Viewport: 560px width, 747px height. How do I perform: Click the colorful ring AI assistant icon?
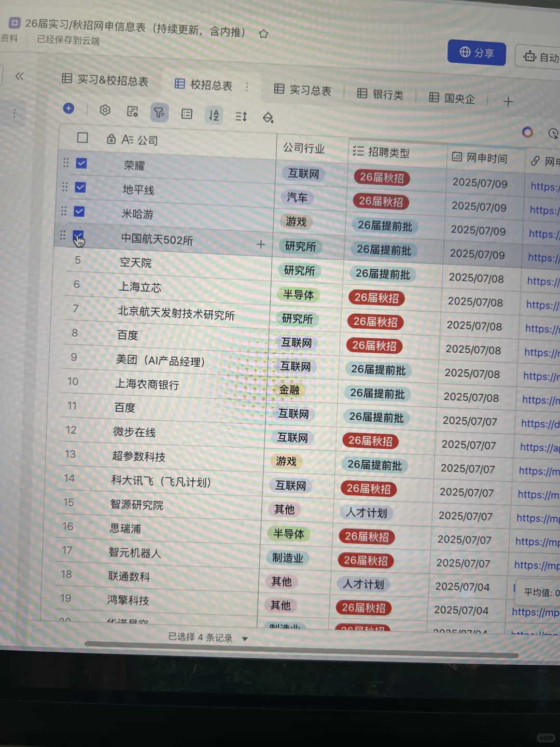tap(527, 132)
